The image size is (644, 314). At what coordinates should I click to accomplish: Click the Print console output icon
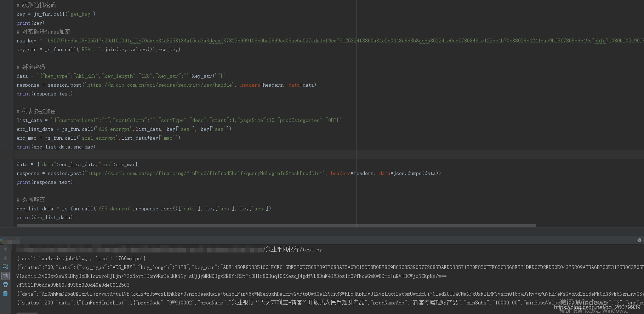point(5,285)
